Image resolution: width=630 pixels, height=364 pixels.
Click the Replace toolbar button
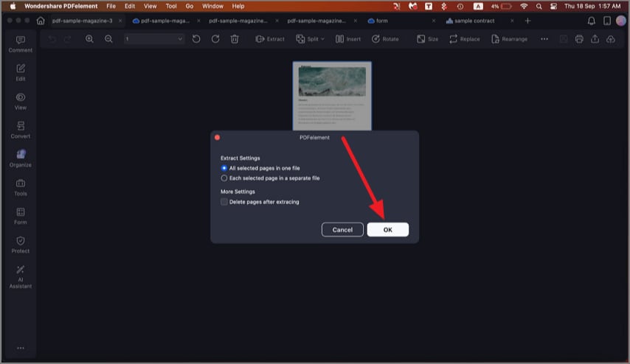tap(465, 39)
